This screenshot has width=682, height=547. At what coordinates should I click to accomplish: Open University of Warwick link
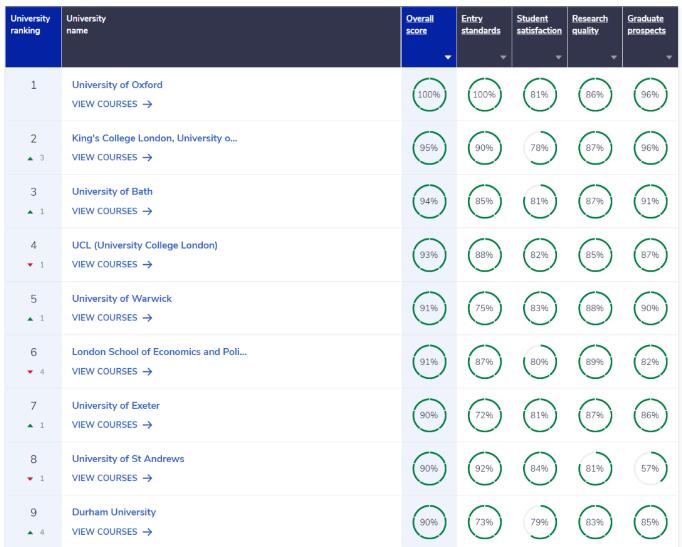pyautogui.click(x=122, y=299)
